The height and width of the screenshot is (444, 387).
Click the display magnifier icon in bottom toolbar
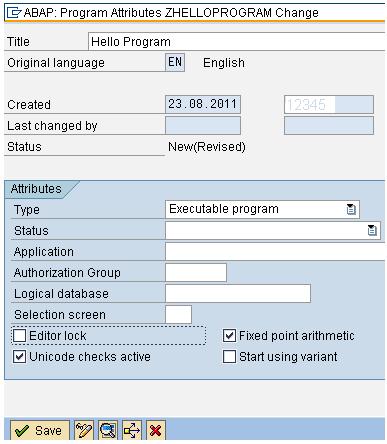[108, 430]
